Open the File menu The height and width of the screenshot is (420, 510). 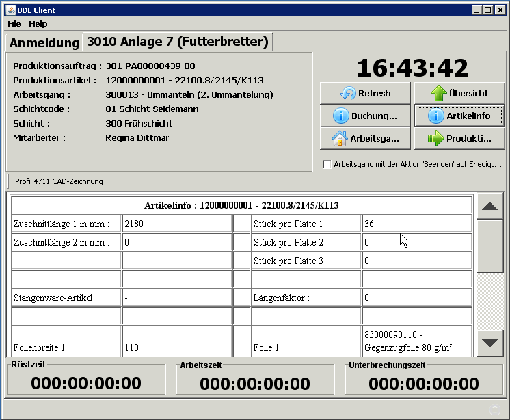click(x=14, y=23)
